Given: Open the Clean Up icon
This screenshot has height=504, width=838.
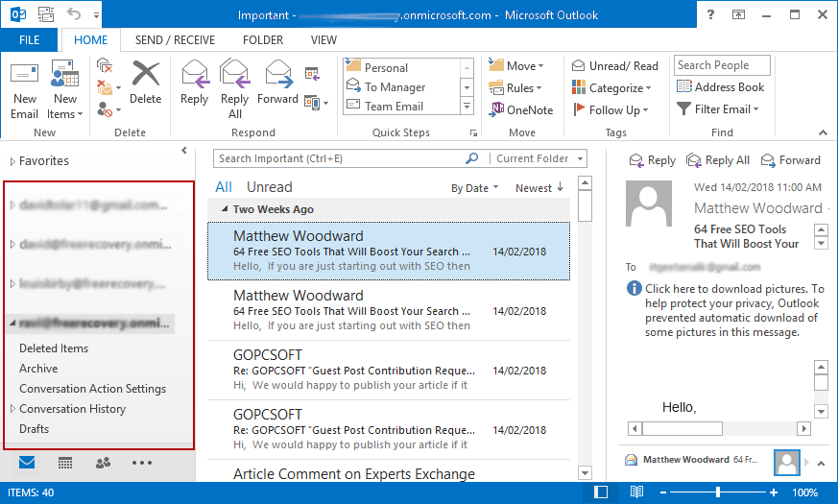Looking at the screenshot, I should [106, 87].
